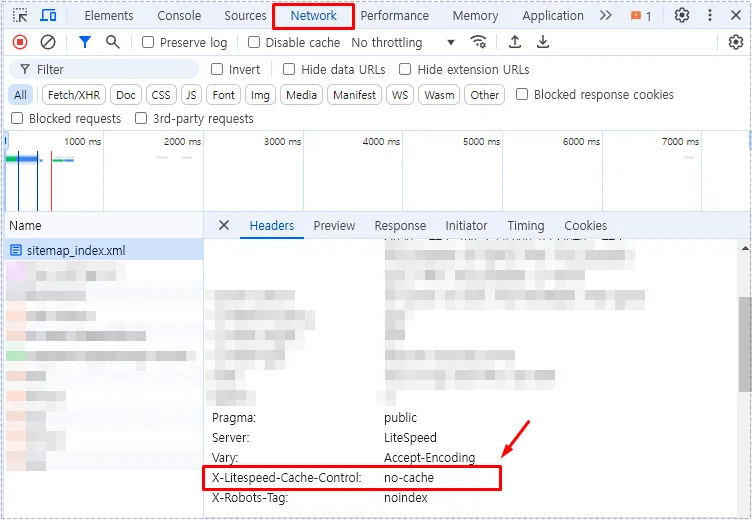
Task: Switch to the Console tab
Action: coord(179,15)
